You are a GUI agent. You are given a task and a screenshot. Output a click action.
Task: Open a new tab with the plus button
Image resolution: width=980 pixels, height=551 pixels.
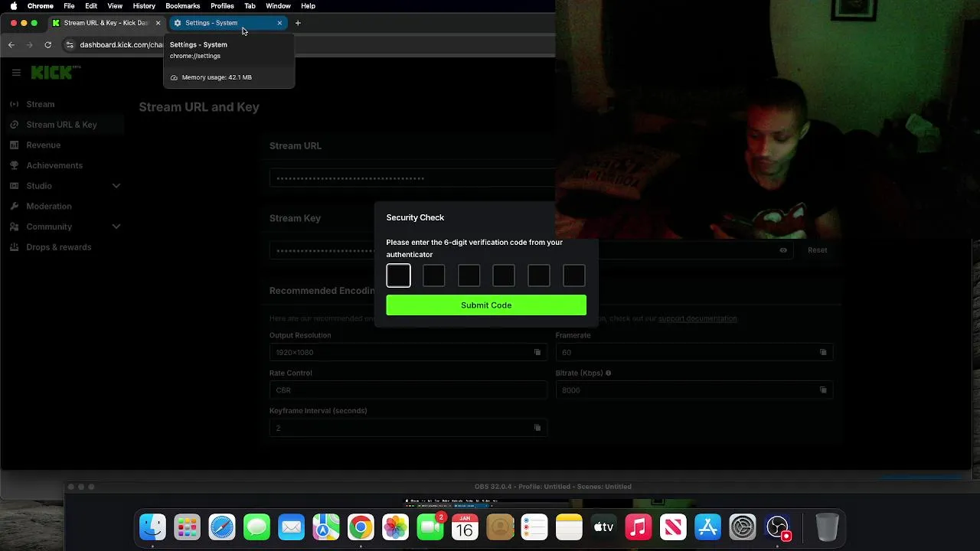coord(298,23)
